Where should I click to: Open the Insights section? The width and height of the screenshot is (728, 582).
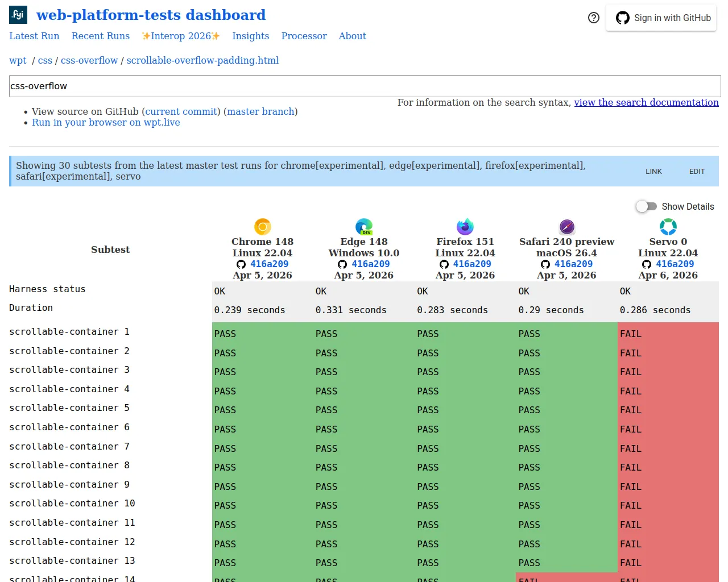250,36
